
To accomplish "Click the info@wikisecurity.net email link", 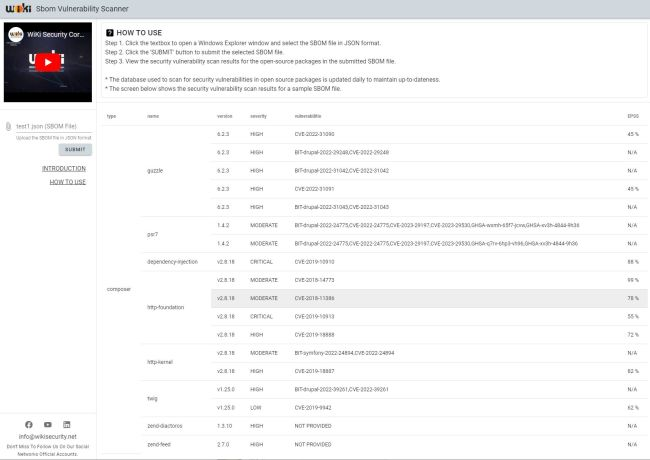I will tap(48, 437).
